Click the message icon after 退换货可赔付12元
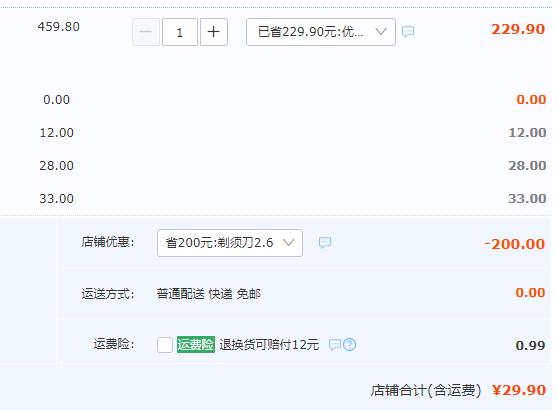This screenshot has height=410, width=558. click(335, 345)
